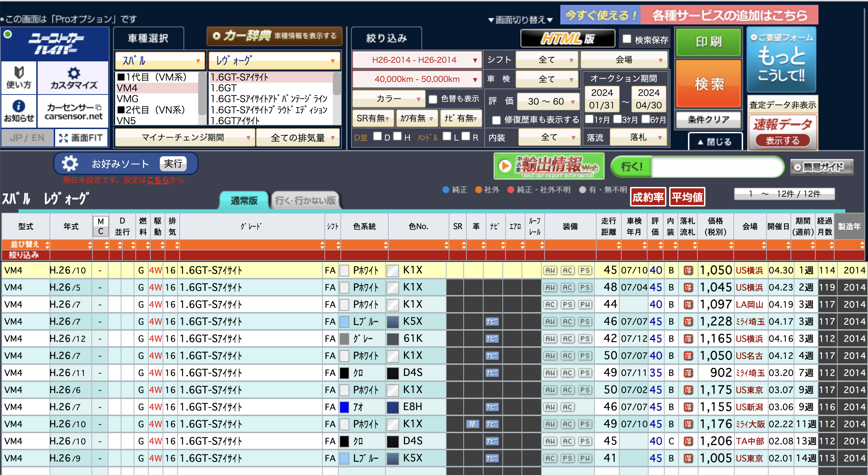Image resolution: width=868 pixels, height=475 pixels.
Task: Switch to the 通常版 tab
Action: point(244,200)
